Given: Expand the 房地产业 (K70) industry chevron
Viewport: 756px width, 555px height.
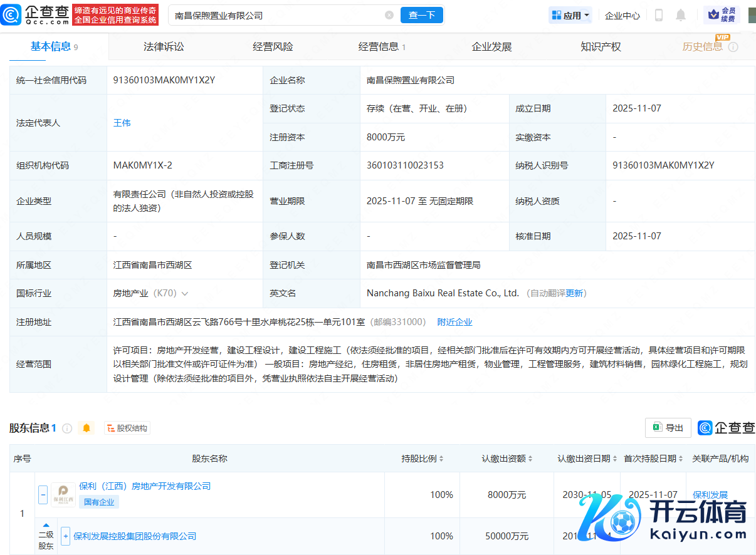Looking at the screenshot, I should click(x=185, y=294).
